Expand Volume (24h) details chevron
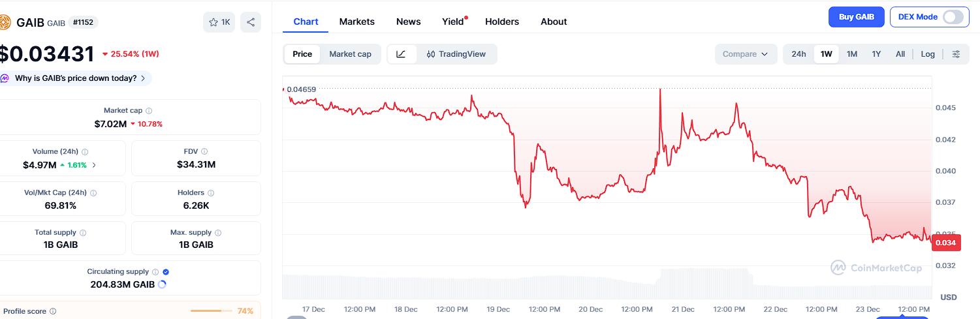This screenshot has height=319, width=980. pos(94,165)
